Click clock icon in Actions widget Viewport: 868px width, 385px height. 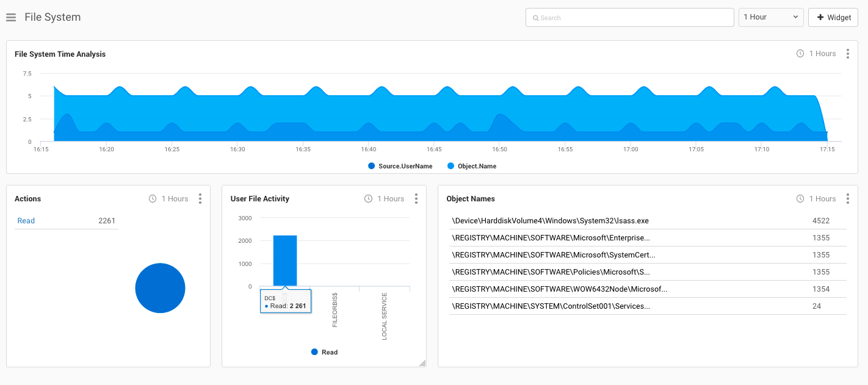point(153,199)
